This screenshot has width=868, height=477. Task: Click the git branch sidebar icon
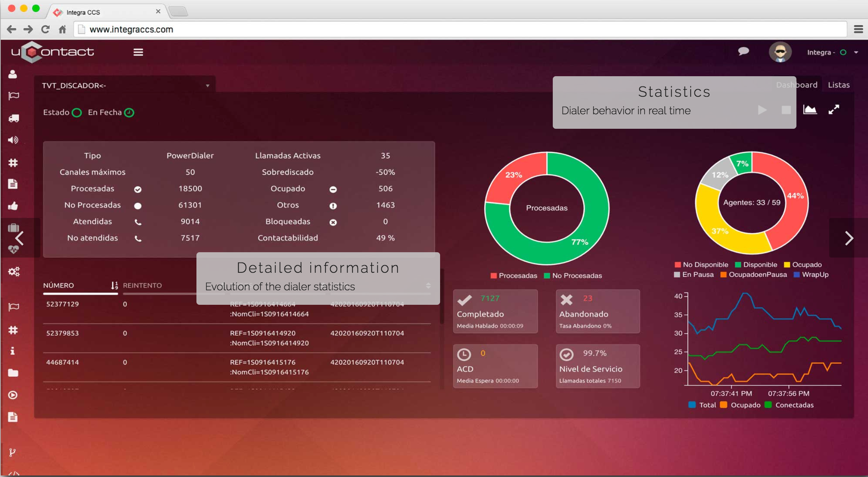pos(12,453)
